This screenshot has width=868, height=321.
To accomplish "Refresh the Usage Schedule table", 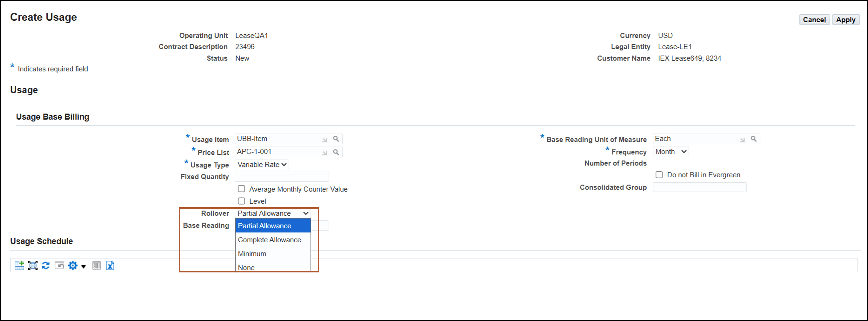I will (x=45, y=266).
